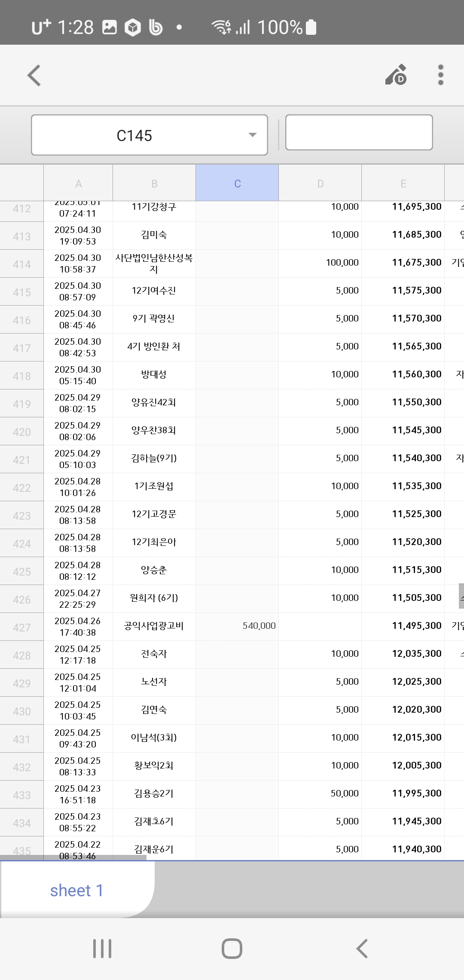This screenshot has width=464, height=980.
Task: Select the 100,000 deposit cell
Action: [x=320, y=263]
